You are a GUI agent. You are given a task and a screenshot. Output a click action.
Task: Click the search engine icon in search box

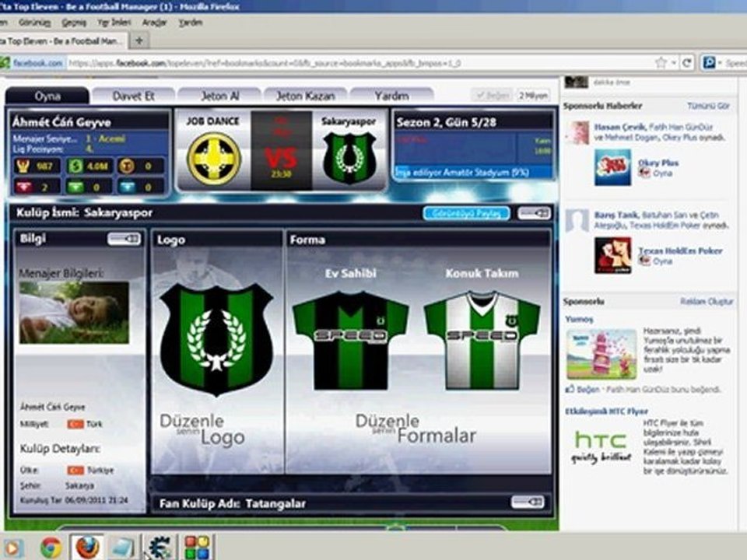point(709,62)
